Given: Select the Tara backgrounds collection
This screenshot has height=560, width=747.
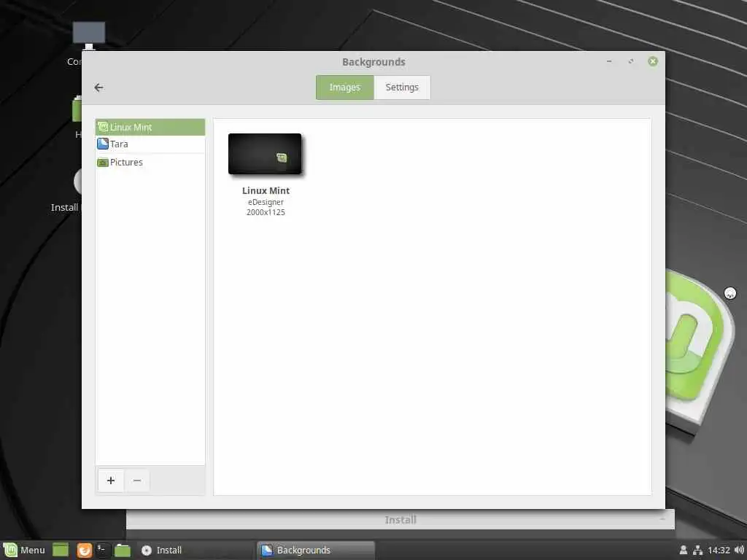Looking at the screenshot, I should tap(150, 144).
